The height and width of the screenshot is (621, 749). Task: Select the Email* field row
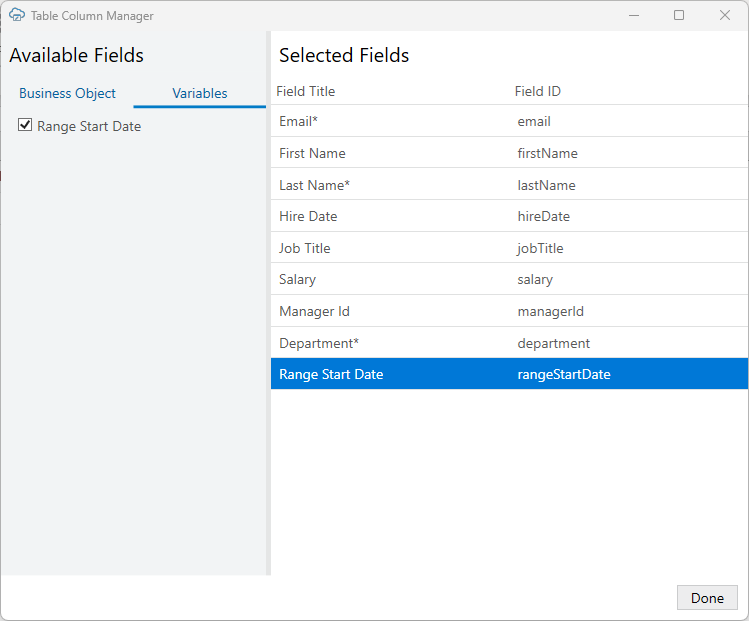[x=509, y=121]
